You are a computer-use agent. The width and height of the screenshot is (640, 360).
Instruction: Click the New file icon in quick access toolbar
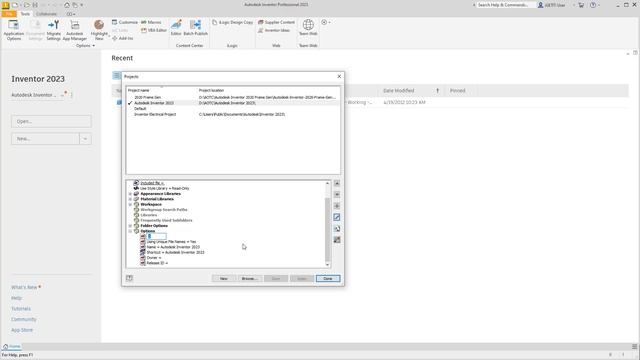click(15, 5)
